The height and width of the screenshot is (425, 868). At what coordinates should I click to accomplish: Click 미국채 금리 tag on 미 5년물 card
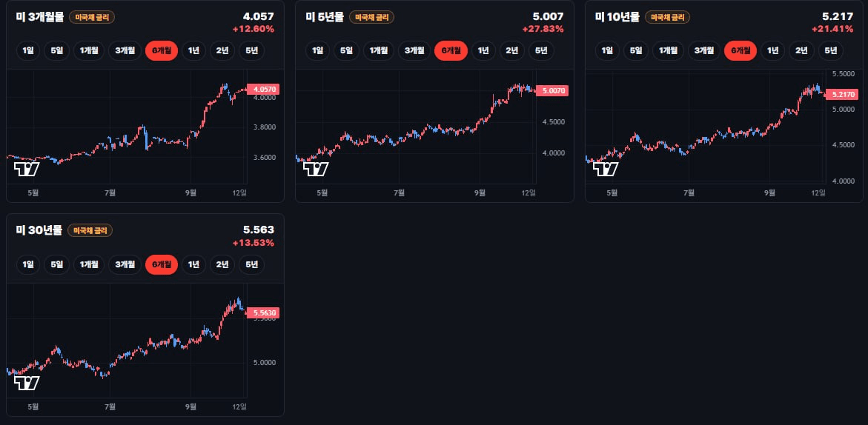point(372,17)
